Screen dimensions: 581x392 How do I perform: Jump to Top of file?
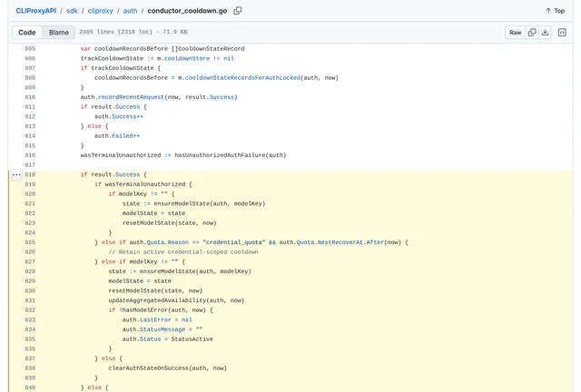(x=555, y=11)
